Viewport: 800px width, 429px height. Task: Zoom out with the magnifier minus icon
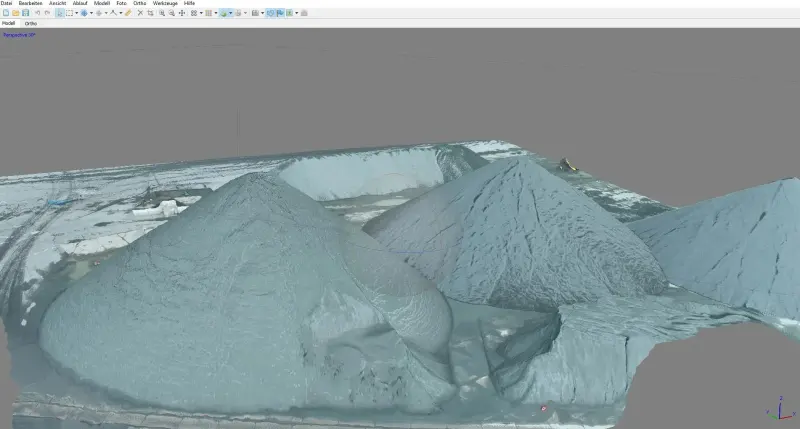point(172,13)
